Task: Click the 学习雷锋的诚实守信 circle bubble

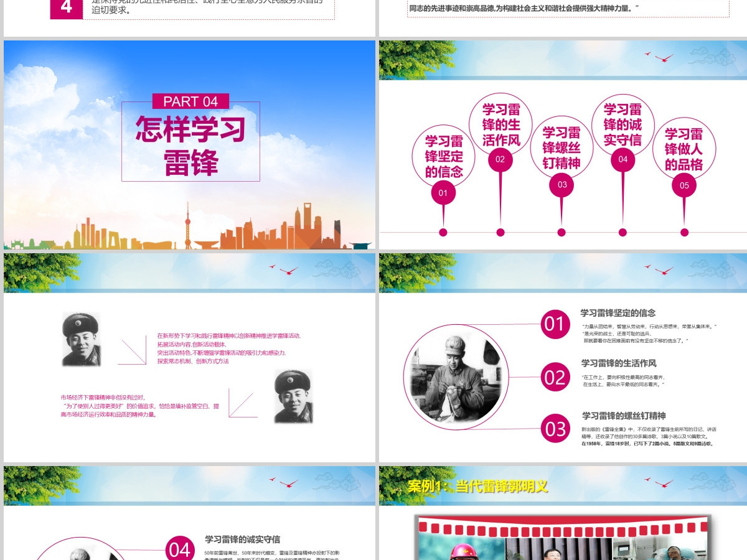Action: (622, 124)
